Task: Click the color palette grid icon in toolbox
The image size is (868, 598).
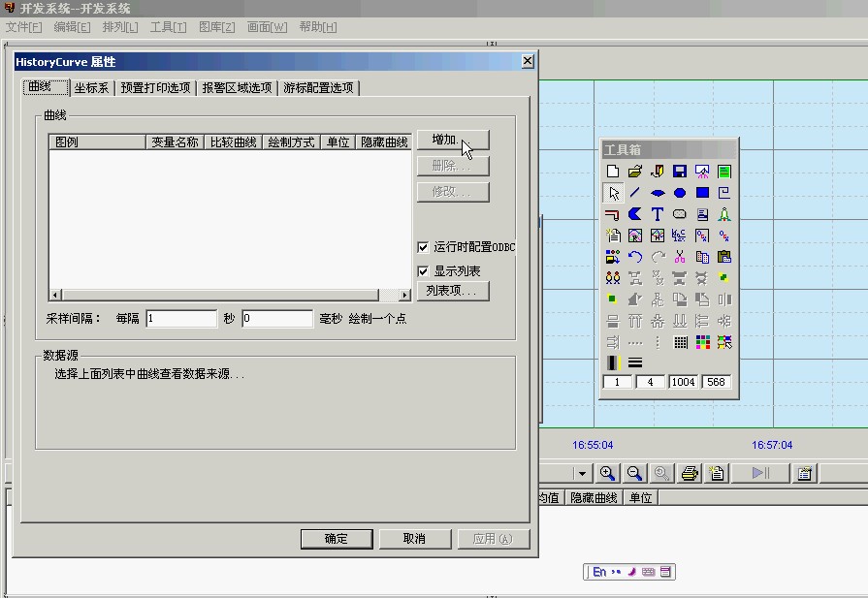Action: tap(702, 342)
